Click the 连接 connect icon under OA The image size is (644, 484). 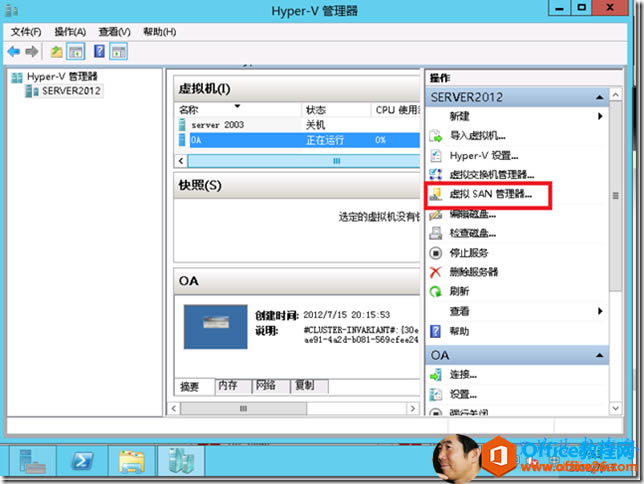click(x=435, y=375)
